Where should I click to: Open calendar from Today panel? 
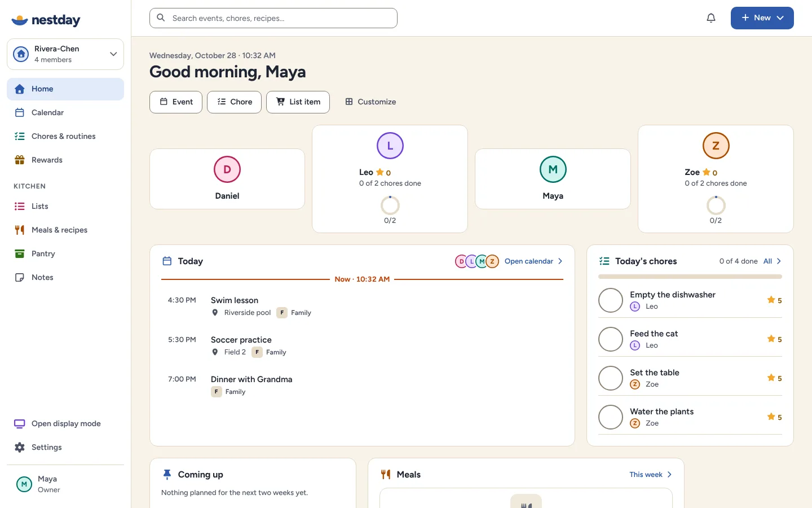pyautogui.click(x=533, y=261)
